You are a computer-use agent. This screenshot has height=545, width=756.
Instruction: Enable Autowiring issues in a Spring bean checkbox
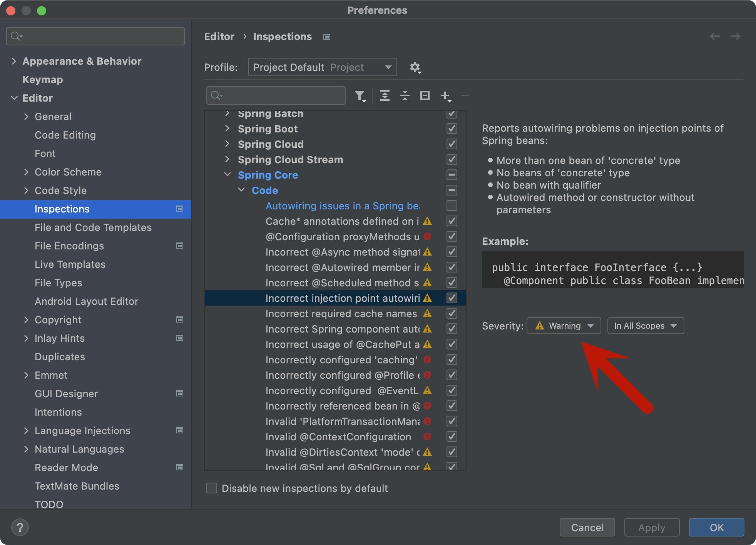pyautogui.click(x=452, y=206)
